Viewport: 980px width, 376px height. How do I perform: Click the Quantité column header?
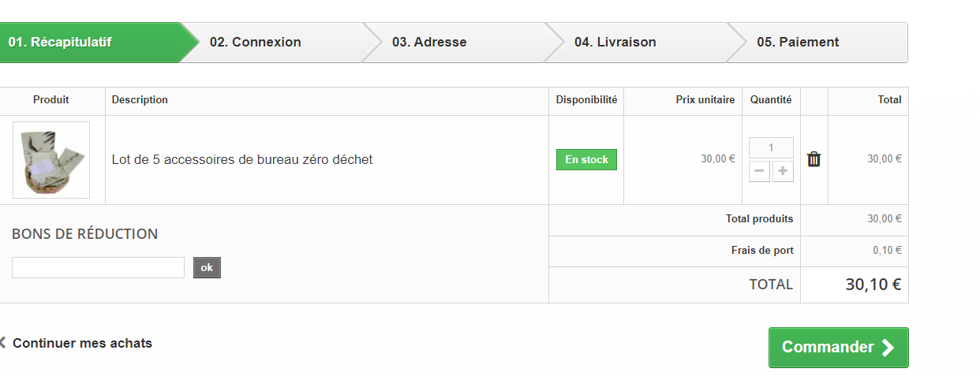click(771, 100)
